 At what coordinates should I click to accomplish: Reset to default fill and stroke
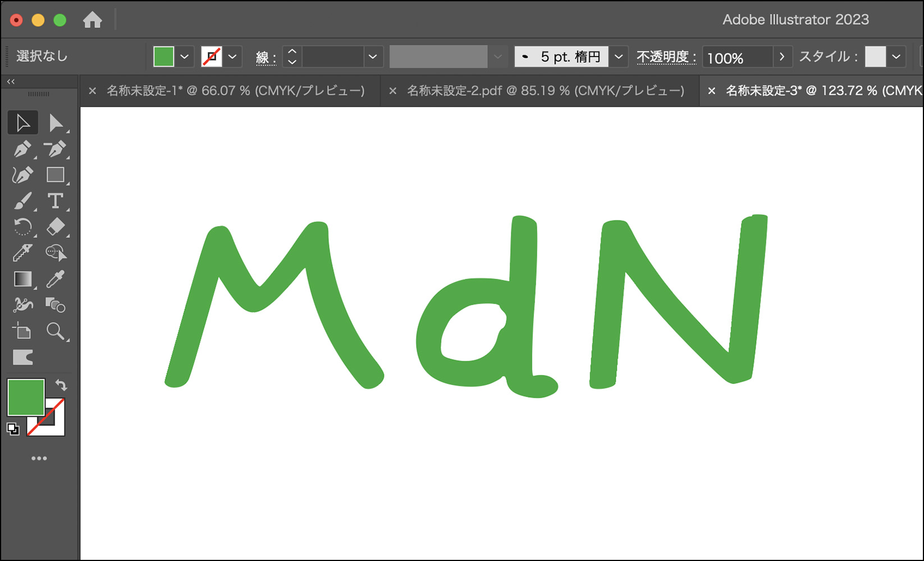[x=13, y=430]
